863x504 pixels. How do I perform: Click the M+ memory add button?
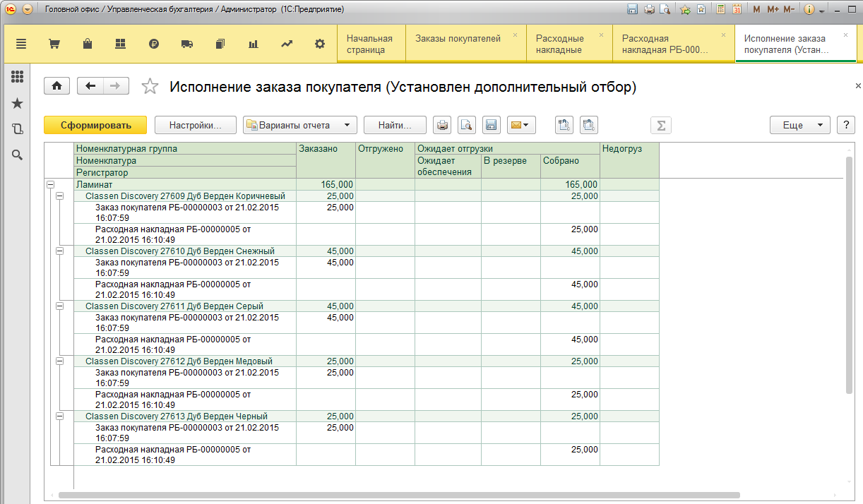772,9
